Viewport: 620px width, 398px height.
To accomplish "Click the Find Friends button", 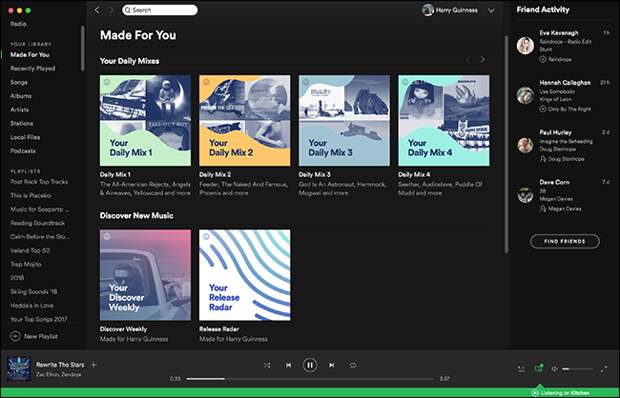I will pos(565,241).
